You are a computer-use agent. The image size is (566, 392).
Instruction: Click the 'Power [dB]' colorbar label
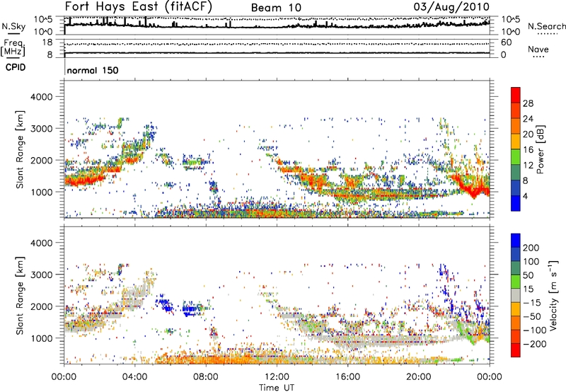[x=541, y=149]
